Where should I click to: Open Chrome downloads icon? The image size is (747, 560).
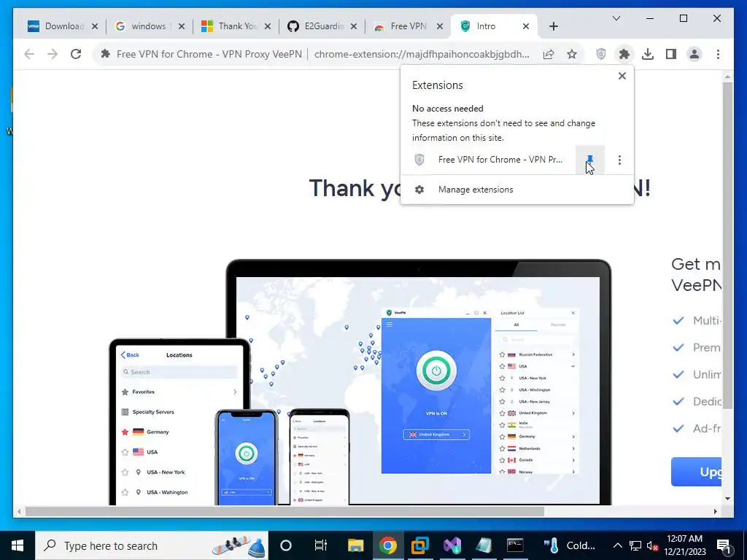[648, 54]
